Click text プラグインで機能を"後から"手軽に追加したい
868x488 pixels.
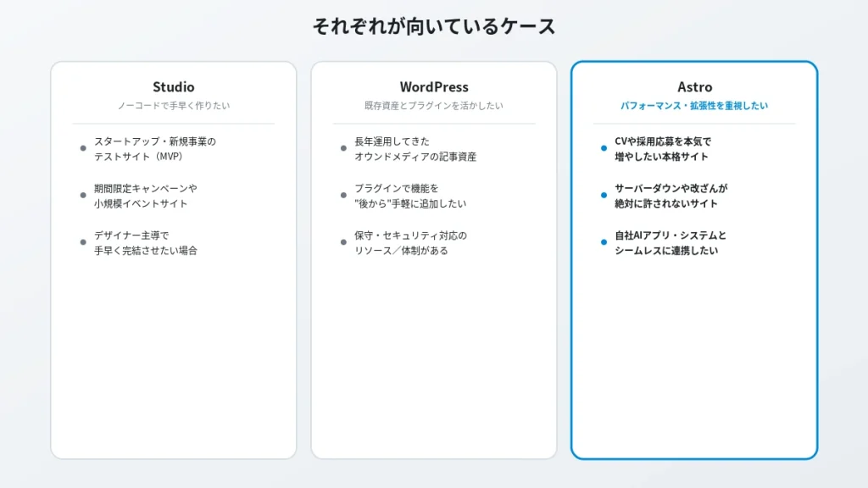pos(410,196)
